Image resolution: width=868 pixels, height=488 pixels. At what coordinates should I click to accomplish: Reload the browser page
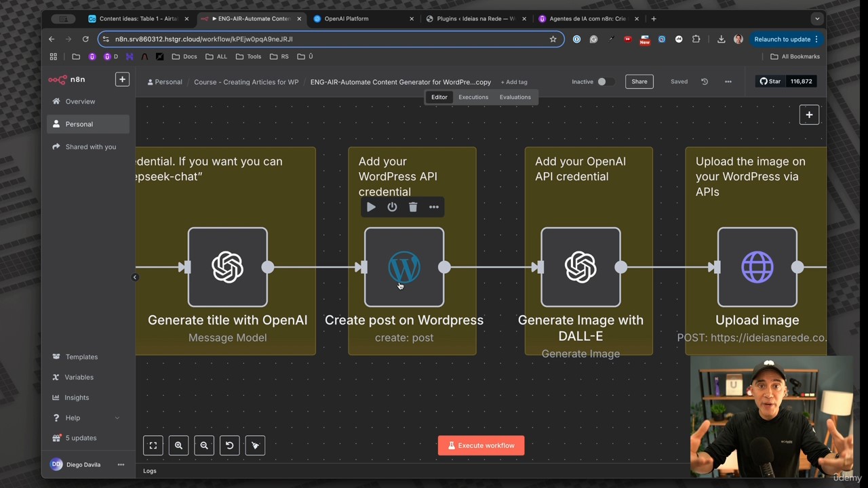85,39
